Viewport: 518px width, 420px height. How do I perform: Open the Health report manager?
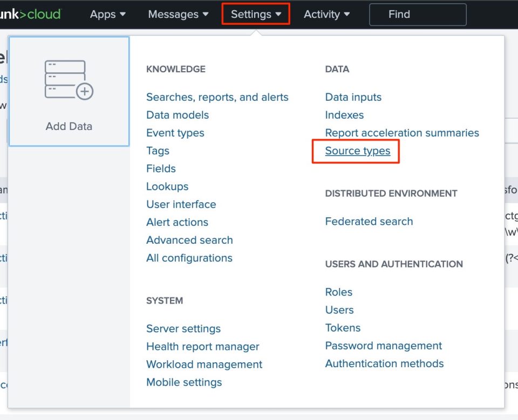[203, 346]
